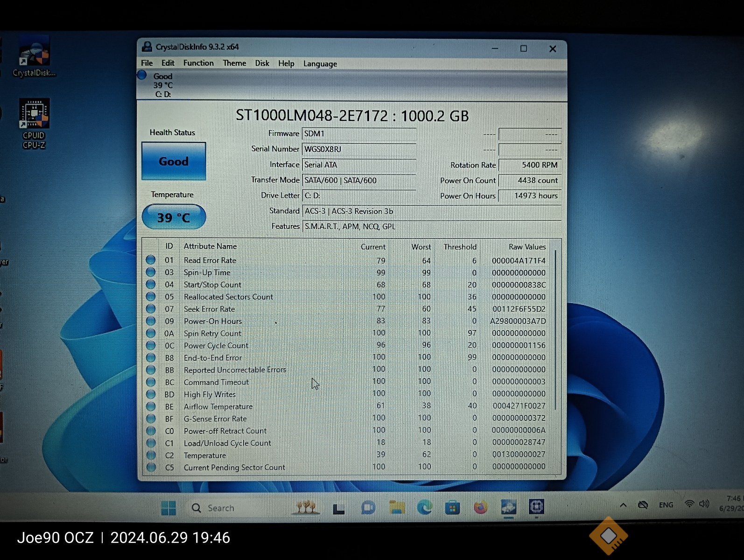Click the 39 °C temperature button
The height and width of the screenshot is (560, 744).
[x=174, y=217]
